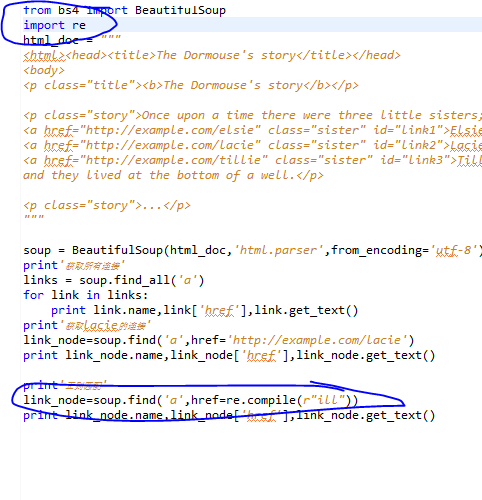
Task: Click the links = soup.find_all('a') line
Action: 114,280
